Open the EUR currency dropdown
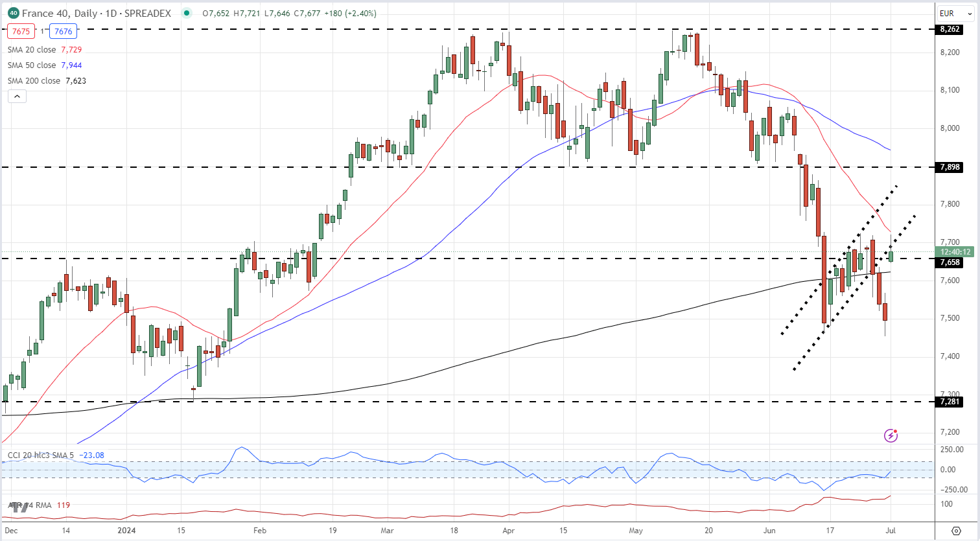The width and height of the screenshot is (980, 541). 955,13
